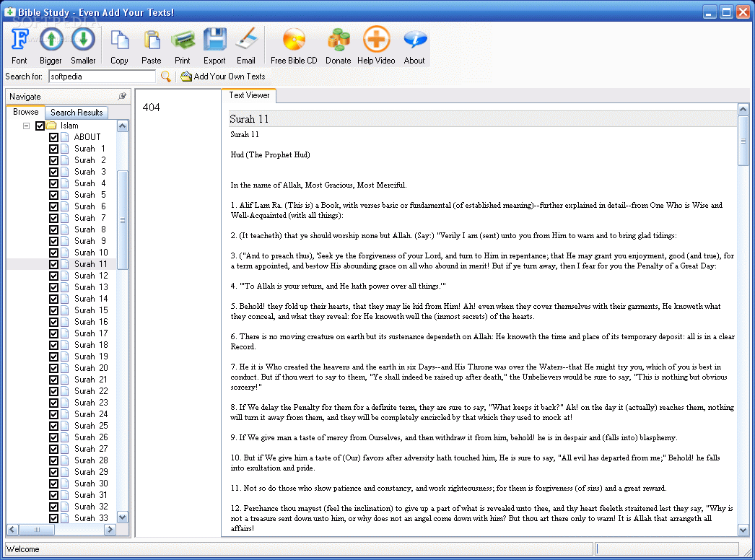Toggle the Surah 7 checkbox
Viewport: 755px width, 560px height.
pyautogui.click(x=54, y=218)
